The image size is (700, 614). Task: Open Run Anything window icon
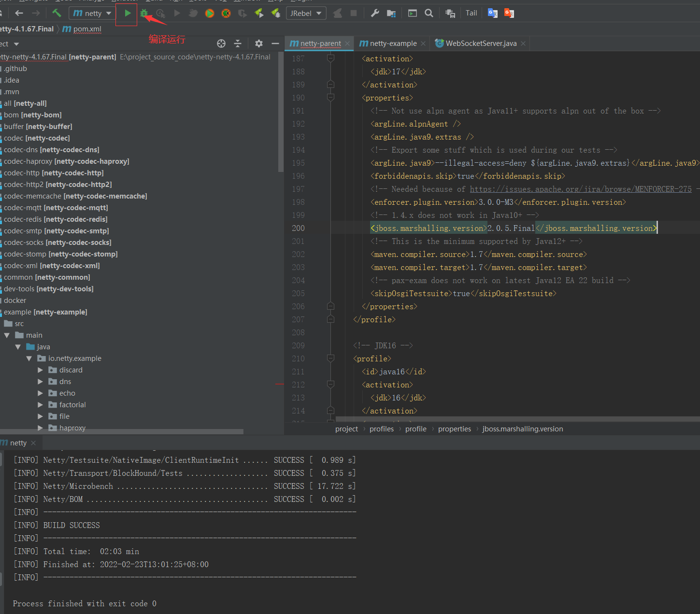(413, 13)
